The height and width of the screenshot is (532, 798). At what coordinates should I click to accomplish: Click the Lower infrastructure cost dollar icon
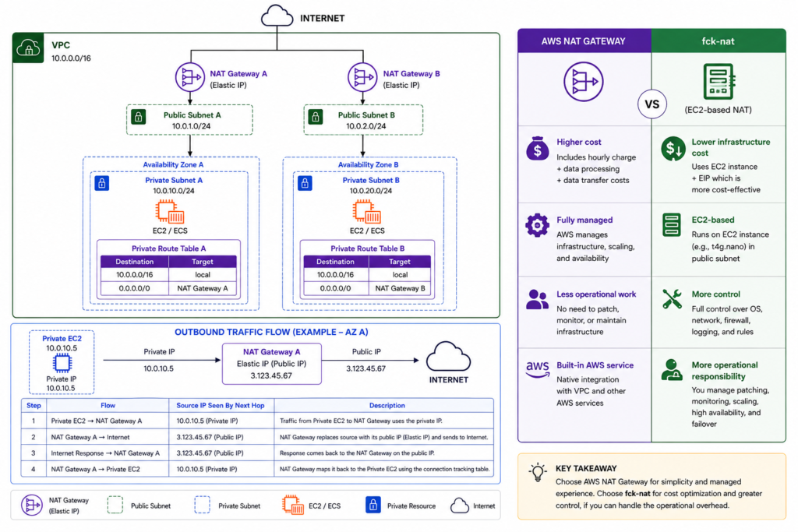[673, 149]
